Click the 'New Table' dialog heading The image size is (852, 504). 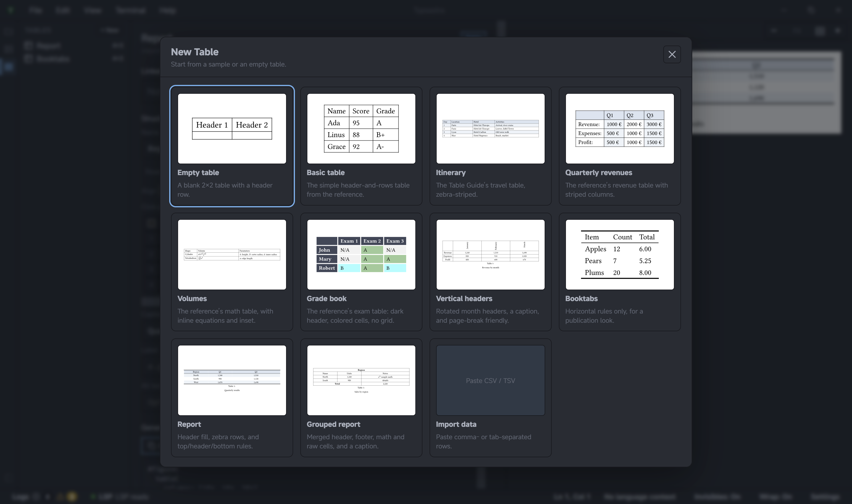(195, 52)
